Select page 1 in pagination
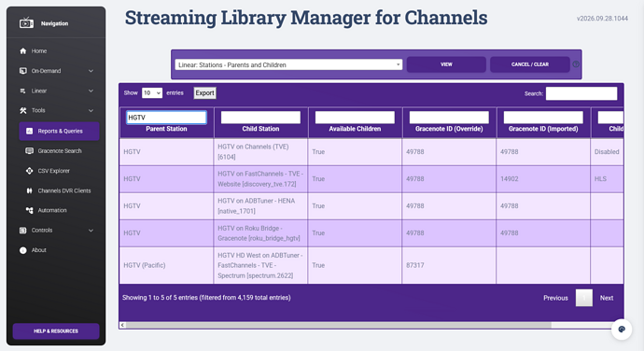 pyautogui.click(x=584, y=298)
